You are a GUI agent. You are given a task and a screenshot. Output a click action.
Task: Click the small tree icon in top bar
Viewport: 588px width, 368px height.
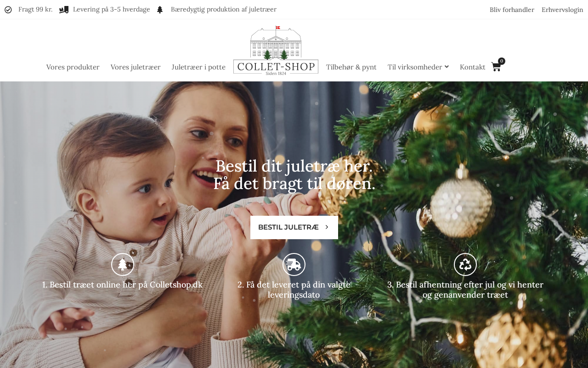coord(160,10)
